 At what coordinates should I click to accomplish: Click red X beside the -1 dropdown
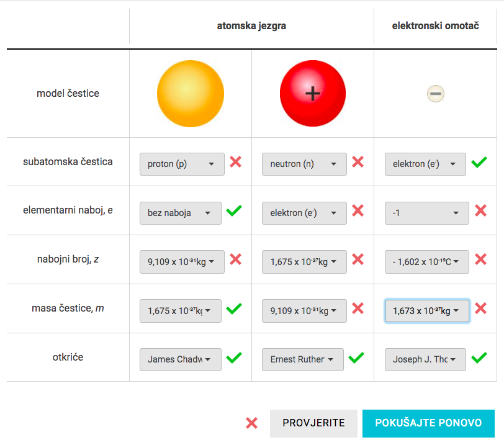coord(480,211)
